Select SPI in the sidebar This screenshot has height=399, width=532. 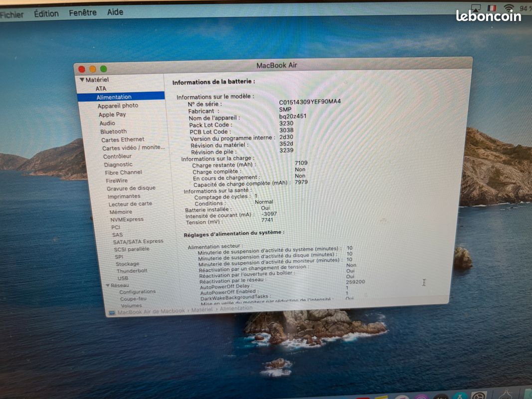(119, 257)
